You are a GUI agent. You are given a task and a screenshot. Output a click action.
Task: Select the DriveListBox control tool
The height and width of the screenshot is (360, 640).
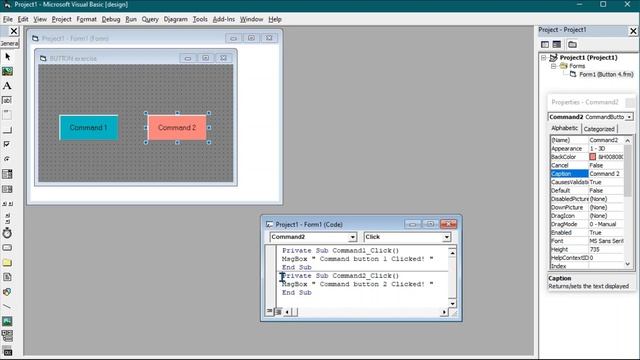(7, 248)
